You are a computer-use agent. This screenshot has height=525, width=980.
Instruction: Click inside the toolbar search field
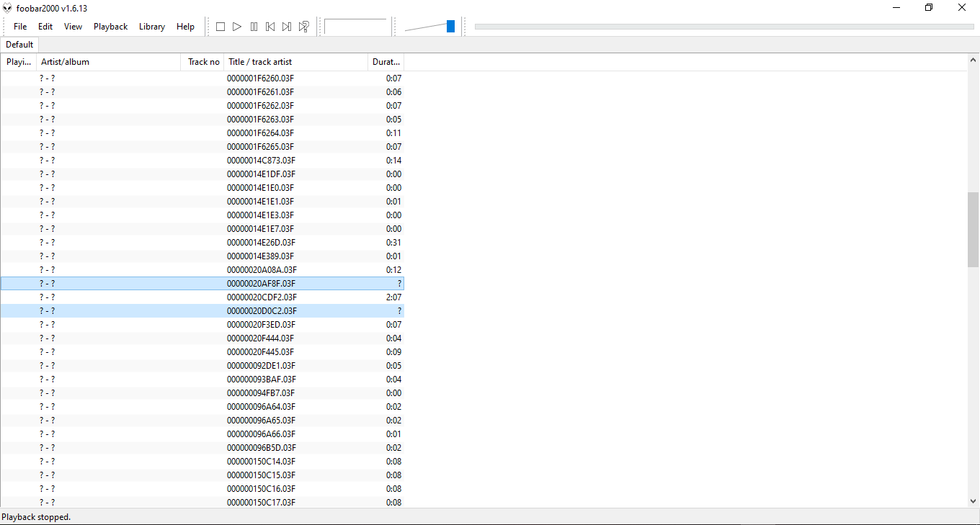pos(358,26)
